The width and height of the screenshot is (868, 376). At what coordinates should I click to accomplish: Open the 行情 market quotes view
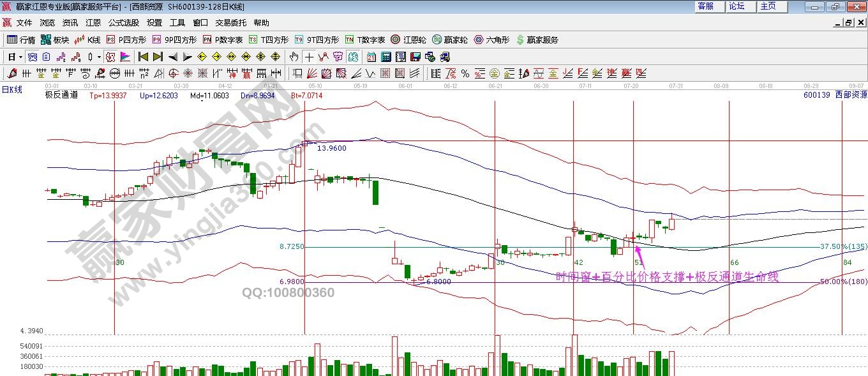click(x=20, y=40)
